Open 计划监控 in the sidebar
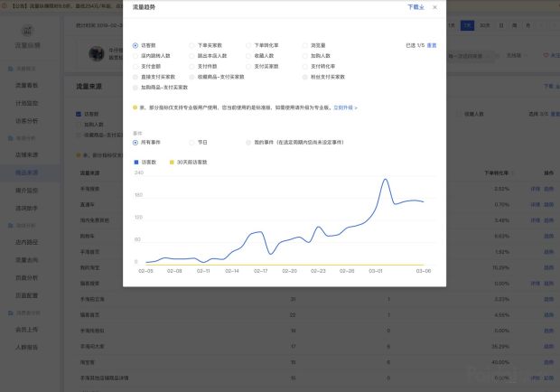This screenshot has width=560, height=392. click(27, 103)
